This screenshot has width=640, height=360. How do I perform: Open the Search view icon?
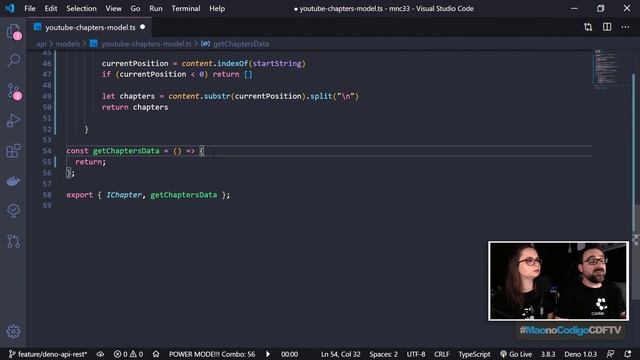[x=13, y=61]
